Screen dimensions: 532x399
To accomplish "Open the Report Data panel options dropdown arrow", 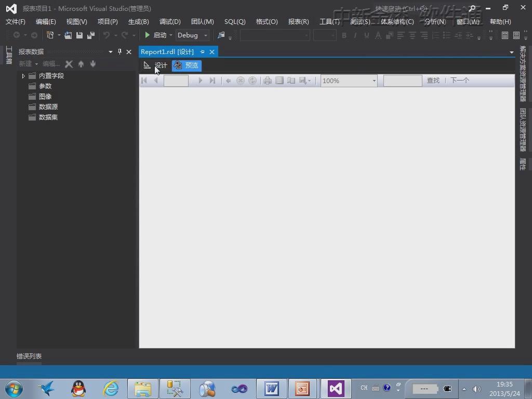I will [x=110, y=52].
